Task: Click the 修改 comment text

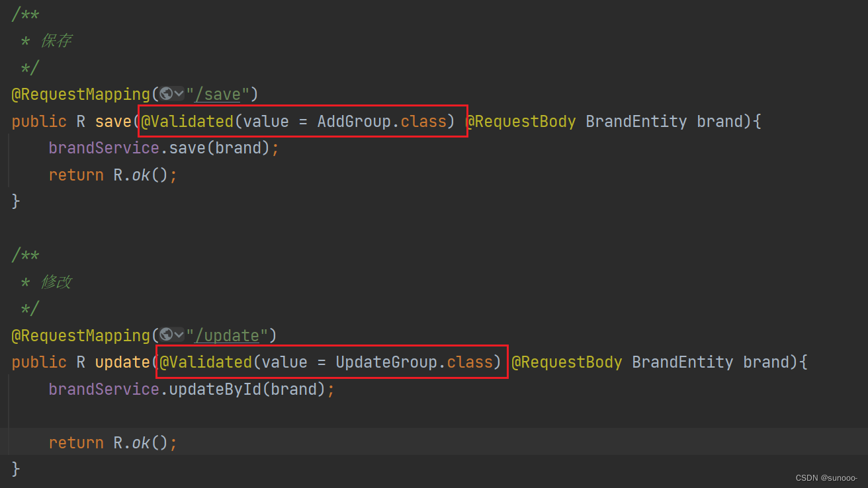Action: tap(56, 282)
